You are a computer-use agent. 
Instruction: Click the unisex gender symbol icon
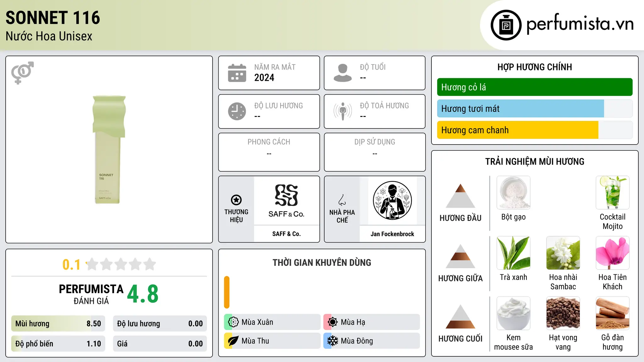click(x=22, y=73)
